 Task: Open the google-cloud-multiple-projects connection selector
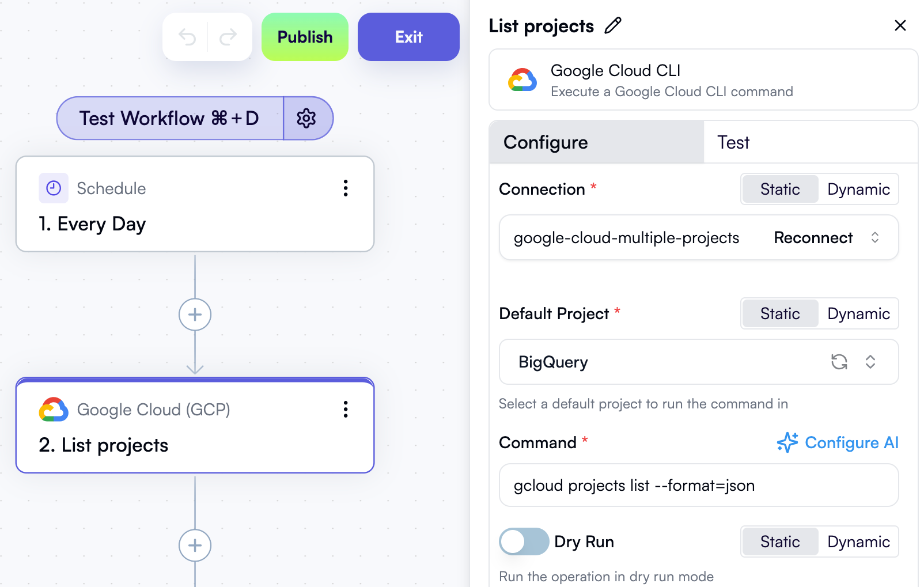tap(875, 237)
